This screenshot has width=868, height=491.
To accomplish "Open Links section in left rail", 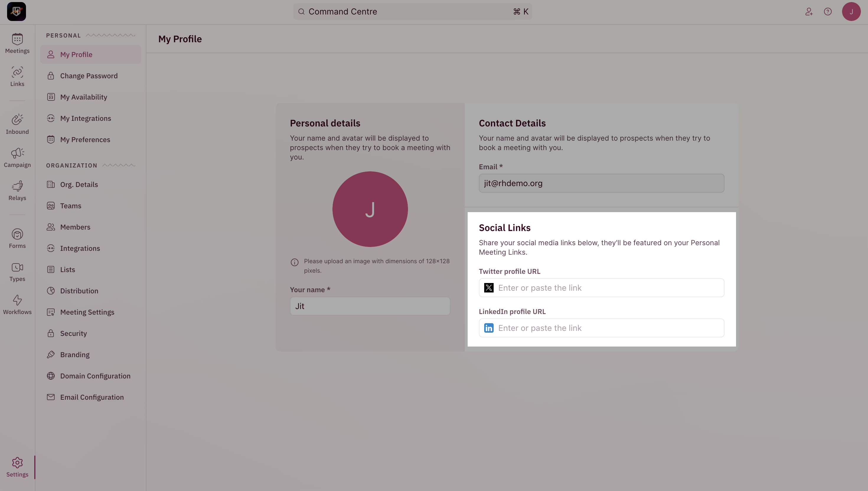I will (17, 77).
